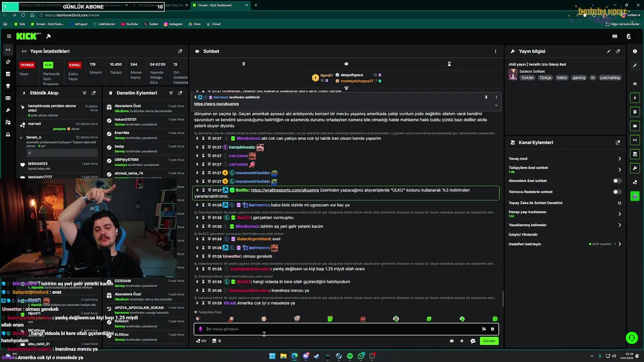Toggle wrench widget in right sidebar
The width and height of the screenshot is (644, 362).
click(635, 168)
